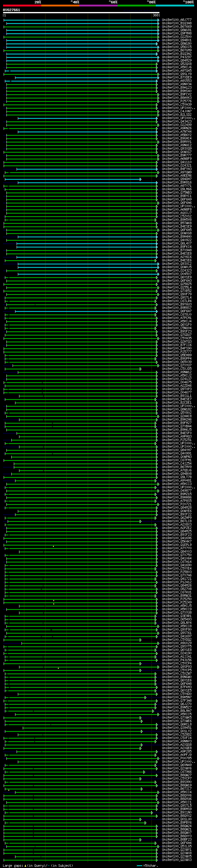The width and height of the screenshot is (197, 868).
Task: Select the query name AV627661
Action: pyautogui.click(x=11, y=10)
